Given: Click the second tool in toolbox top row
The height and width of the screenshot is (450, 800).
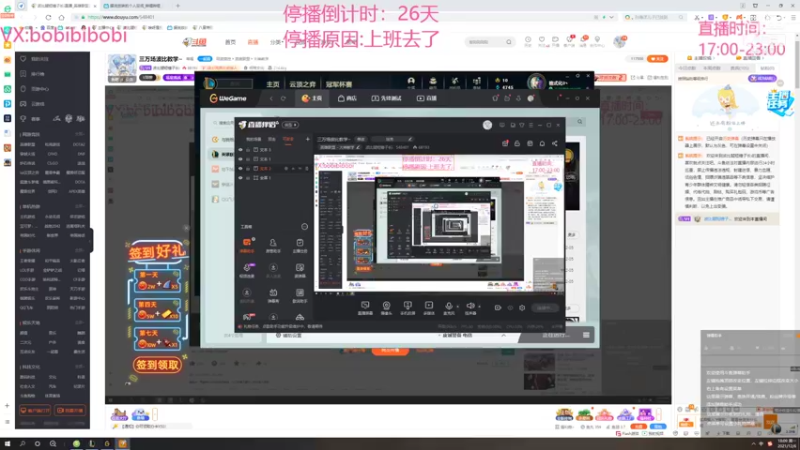Looking at the screenshot, I should 273,245.
